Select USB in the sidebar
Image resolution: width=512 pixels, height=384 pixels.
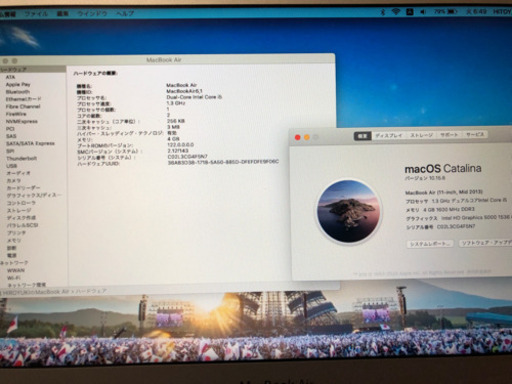point(11,166)
